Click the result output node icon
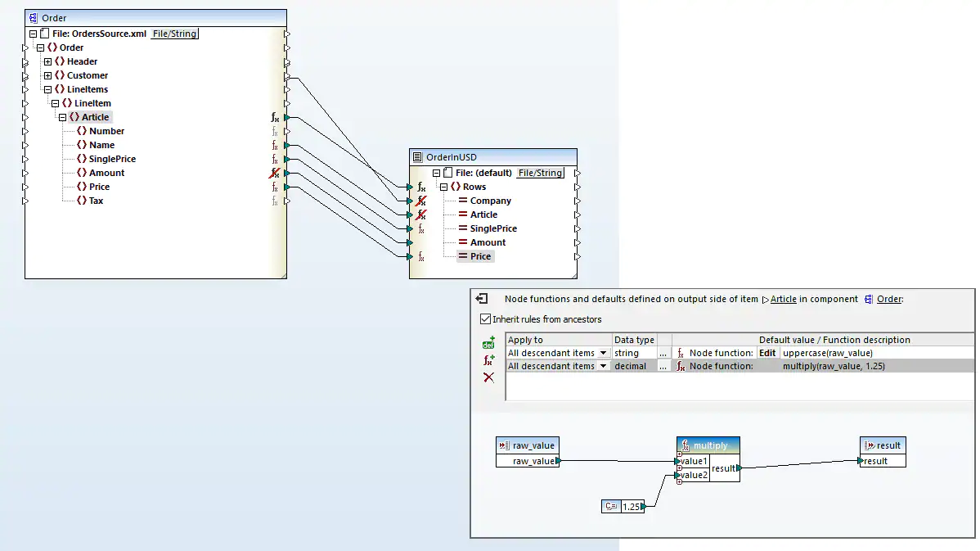This screenshot has height=551, width=980. click(869, 445)
